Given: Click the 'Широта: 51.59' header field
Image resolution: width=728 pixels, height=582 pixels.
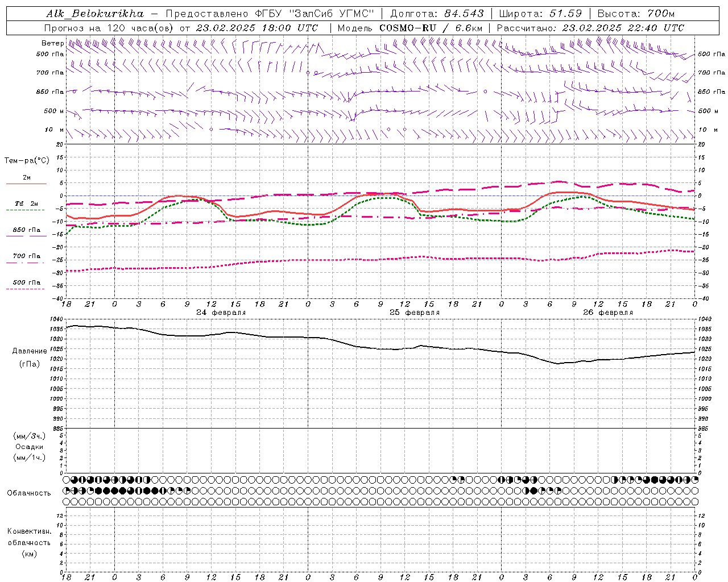Looking at the screenshot, I should [x=540, y=14].
